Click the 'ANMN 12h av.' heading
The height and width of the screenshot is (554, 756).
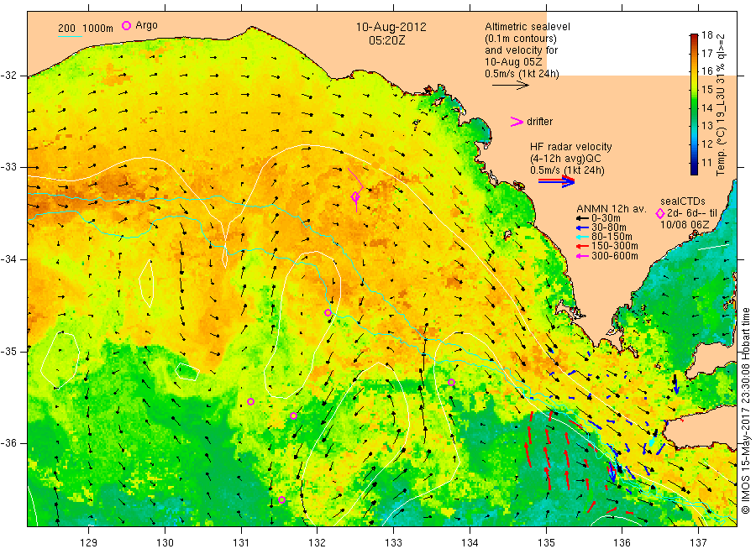tap(611, 209)
